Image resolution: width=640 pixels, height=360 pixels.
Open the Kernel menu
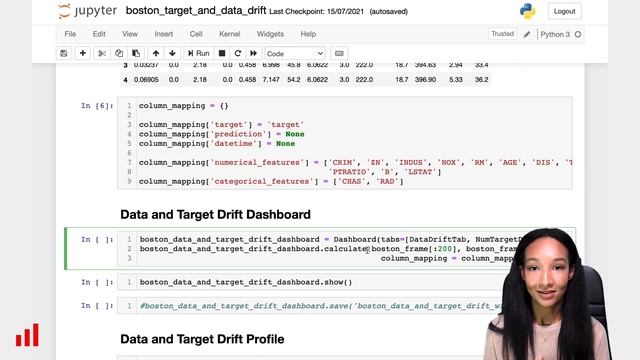229,34
